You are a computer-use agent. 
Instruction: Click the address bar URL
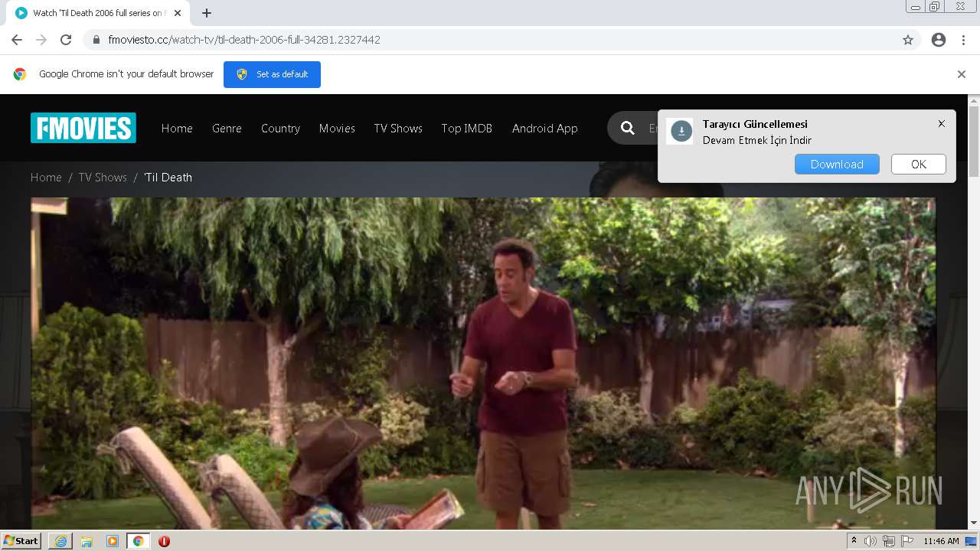click(x=244, y=40)
